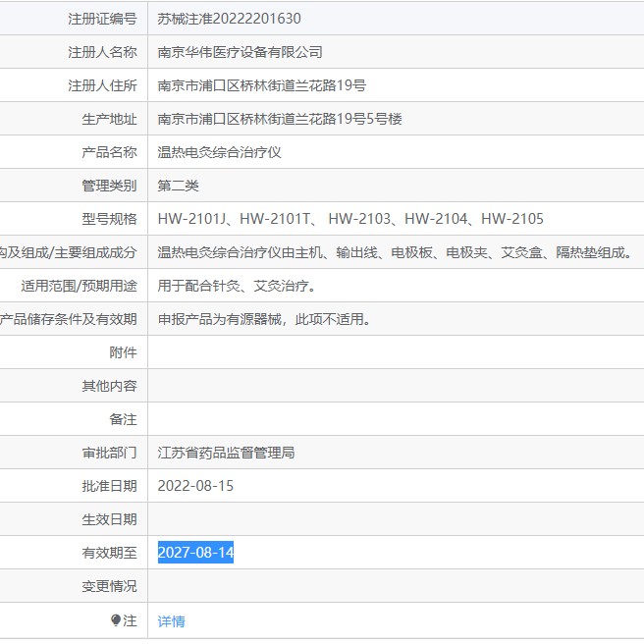Image resolution: width=644 pixels, height=644 pixels.
Task: Click the model list starting with HW-2101J
Action: click(350, 219)
